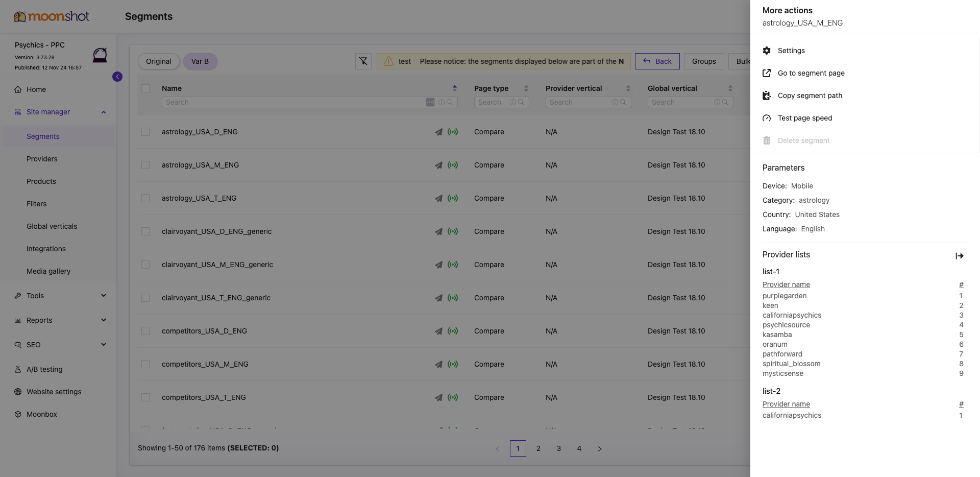Check the astrology_USA_T_ENG row checkbox

[x=145, y=198]
